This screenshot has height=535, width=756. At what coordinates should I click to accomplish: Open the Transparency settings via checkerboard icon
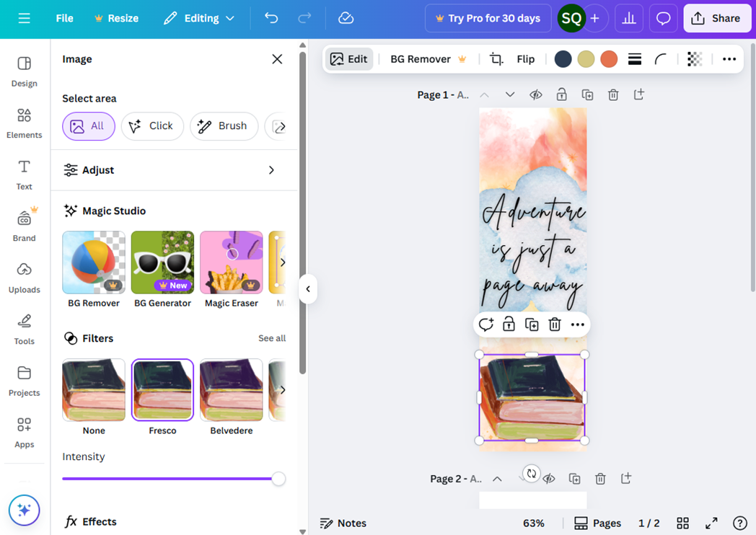click(694, 59)
